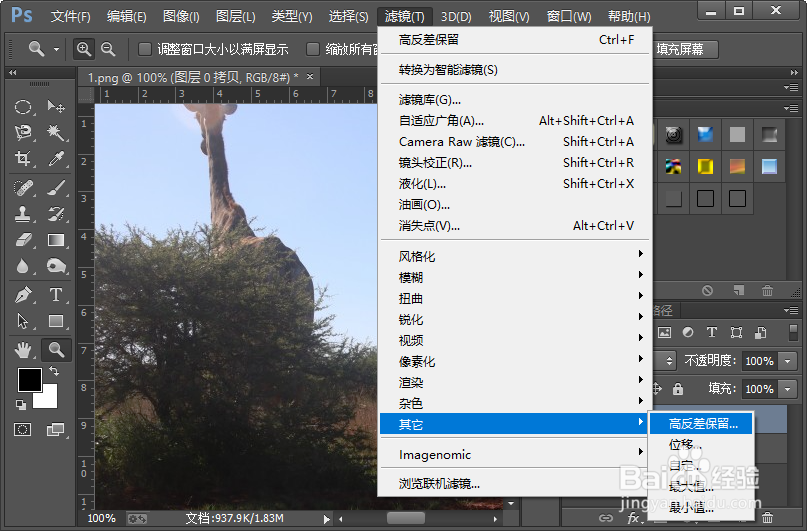Viewport: 807px width, 531px height.
Task: Open the styles panel flyout menu
Action: pyautogui.click(x=791, y=108)
